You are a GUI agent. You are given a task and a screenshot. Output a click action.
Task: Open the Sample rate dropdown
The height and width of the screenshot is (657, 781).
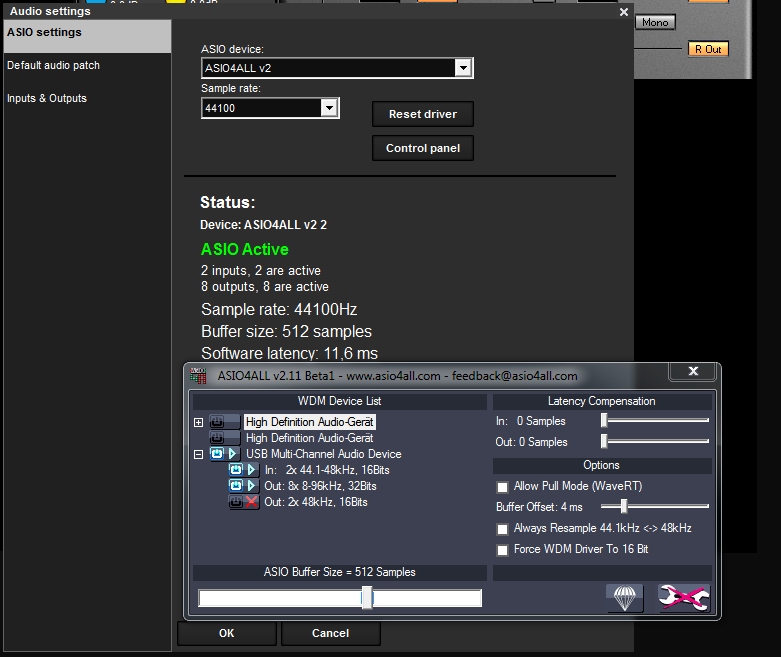pyautogui.click(x=329, y=107)
